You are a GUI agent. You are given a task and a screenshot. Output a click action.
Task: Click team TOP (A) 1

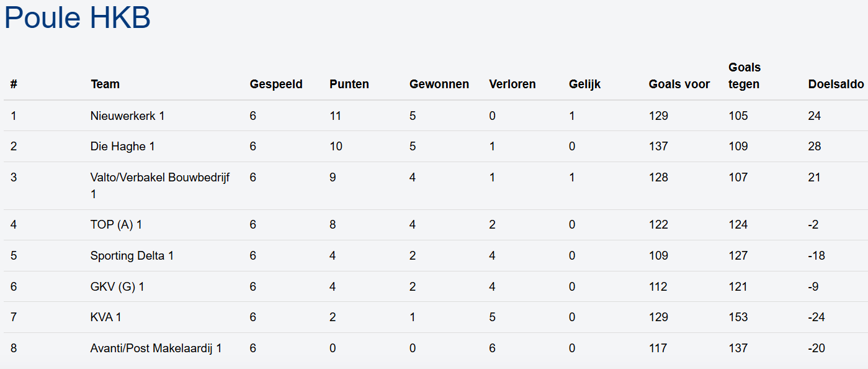pos(116,225)
